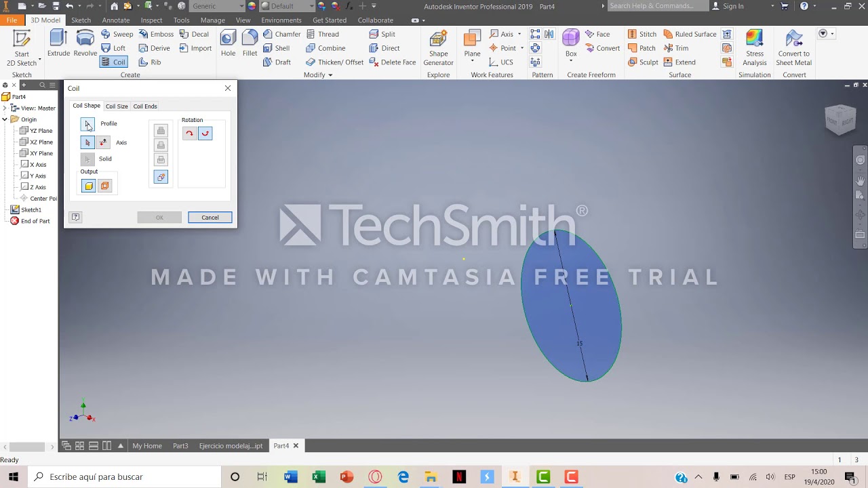The image size is (868, 488).
Task: Click Sign In
Action: [728, 6]
